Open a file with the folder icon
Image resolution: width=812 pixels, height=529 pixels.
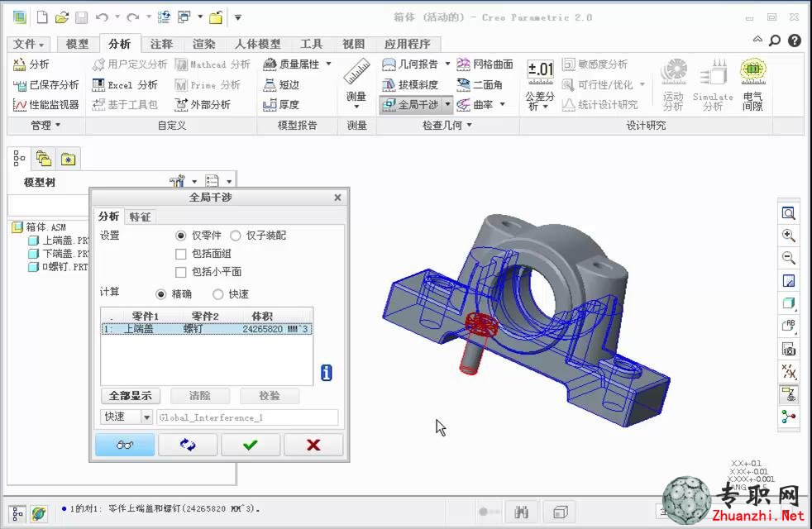click(62, 17)
